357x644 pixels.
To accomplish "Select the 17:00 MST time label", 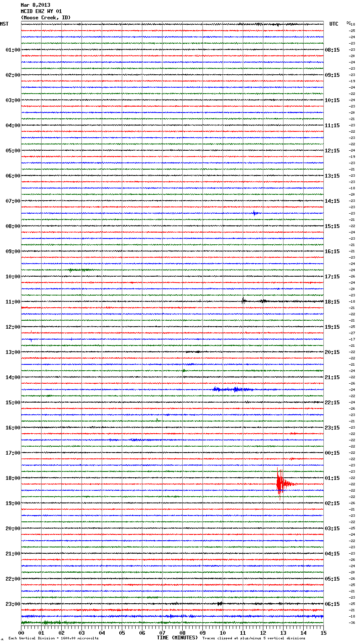I will (x=13, y=453).
